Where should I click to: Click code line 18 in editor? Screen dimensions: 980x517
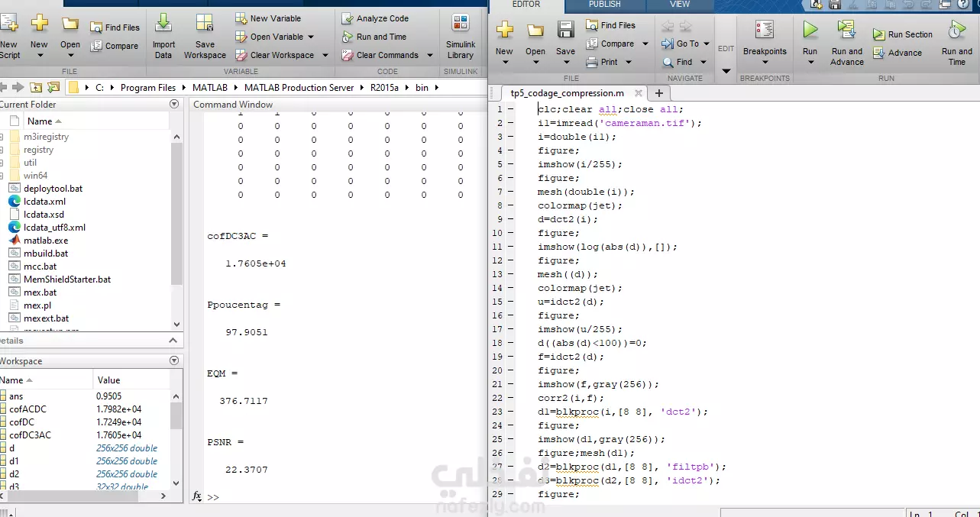[592, 343]
